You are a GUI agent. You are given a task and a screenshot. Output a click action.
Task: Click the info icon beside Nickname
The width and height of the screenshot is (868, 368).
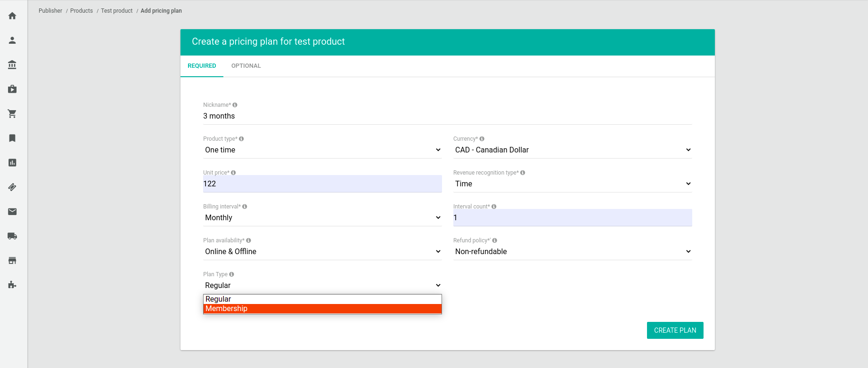[235, 105]
